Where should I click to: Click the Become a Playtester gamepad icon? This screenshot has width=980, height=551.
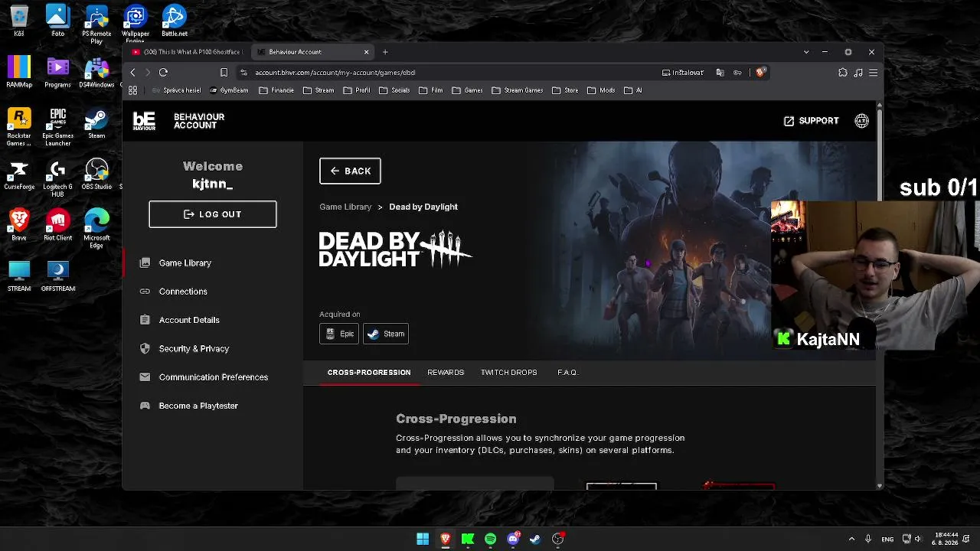point(145,406)
